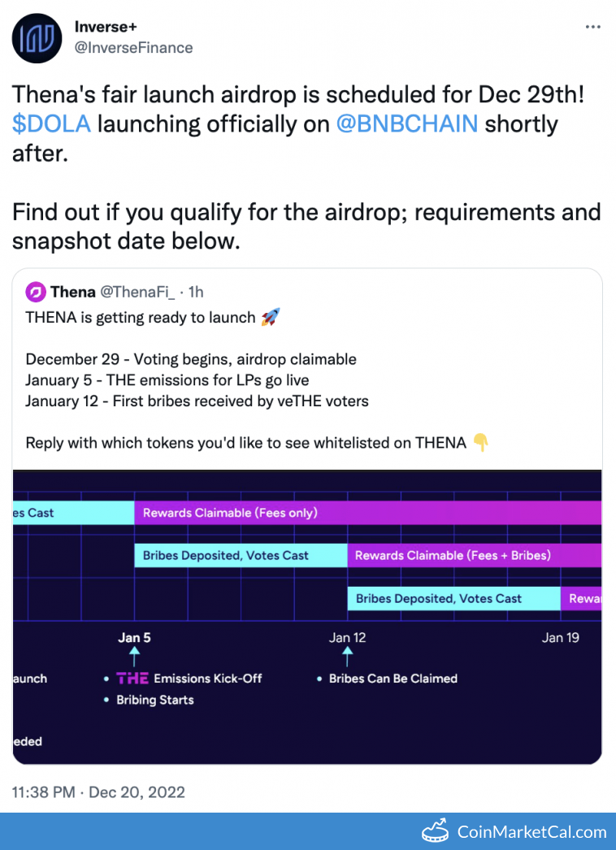Click the Inverse+ display name
The image size is (616, 850).
click(x=106, y=27)
